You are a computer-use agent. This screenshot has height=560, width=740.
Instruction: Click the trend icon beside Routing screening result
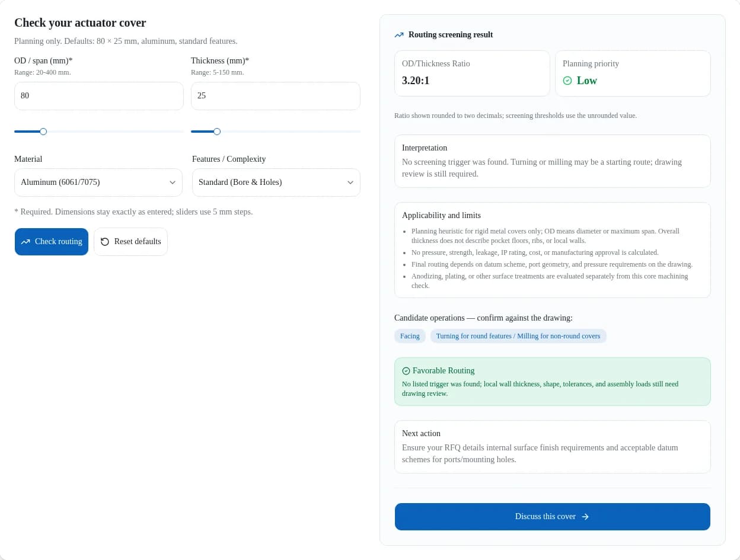399,35
